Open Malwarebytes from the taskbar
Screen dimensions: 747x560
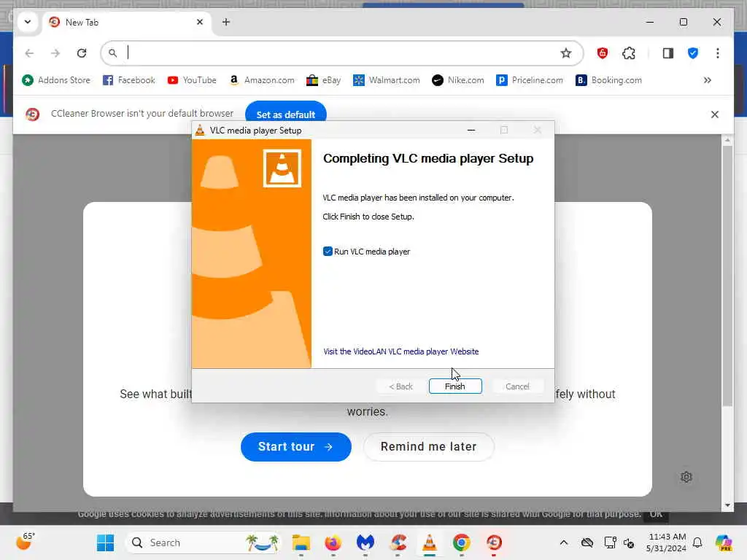pyautogui.click(x=365, y=542)
